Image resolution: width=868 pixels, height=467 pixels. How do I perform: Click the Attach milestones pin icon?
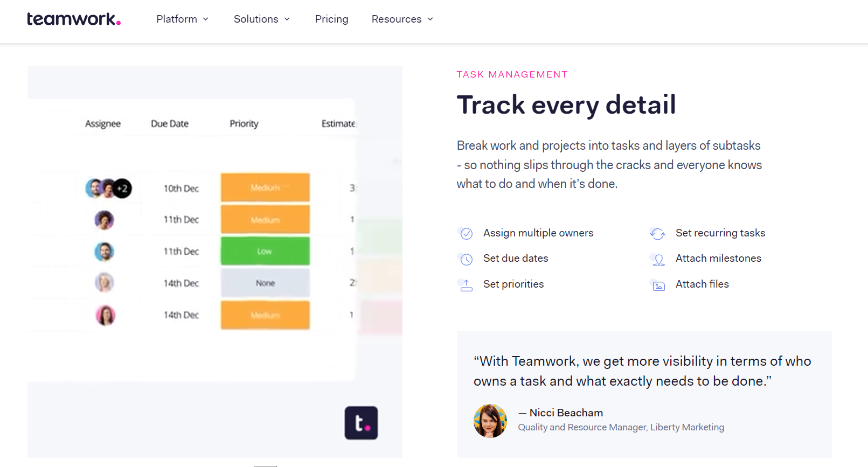(x=658, y=259)
